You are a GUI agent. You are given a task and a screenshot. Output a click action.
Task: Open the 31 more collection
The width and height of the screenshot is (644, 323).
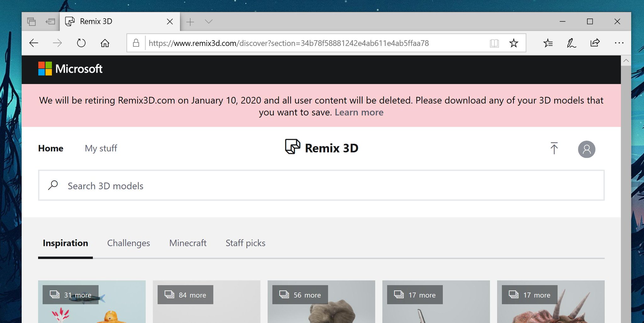pos(92,301)
